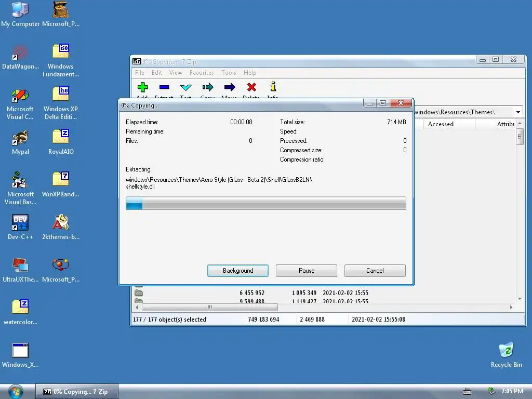The height and width of the screenshot is (399, 532).
Task: Click the Delete red X icon
Action: point(251,87)
